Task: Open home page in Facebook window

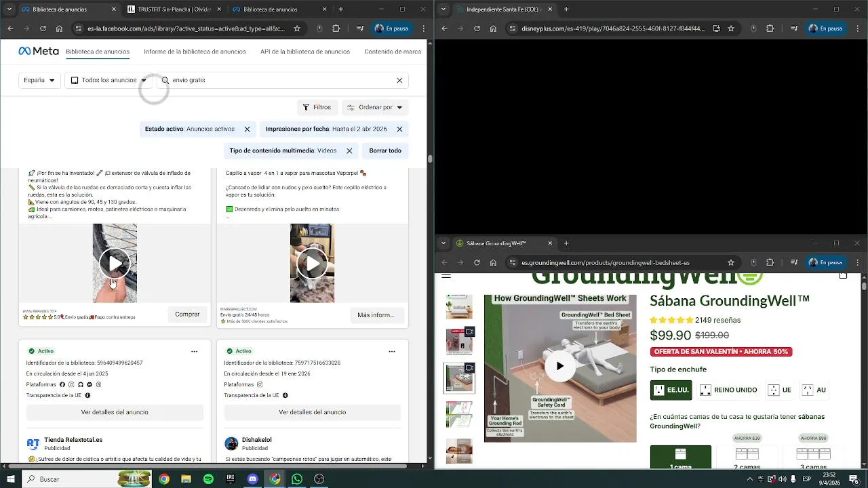Action: point(59,28)
